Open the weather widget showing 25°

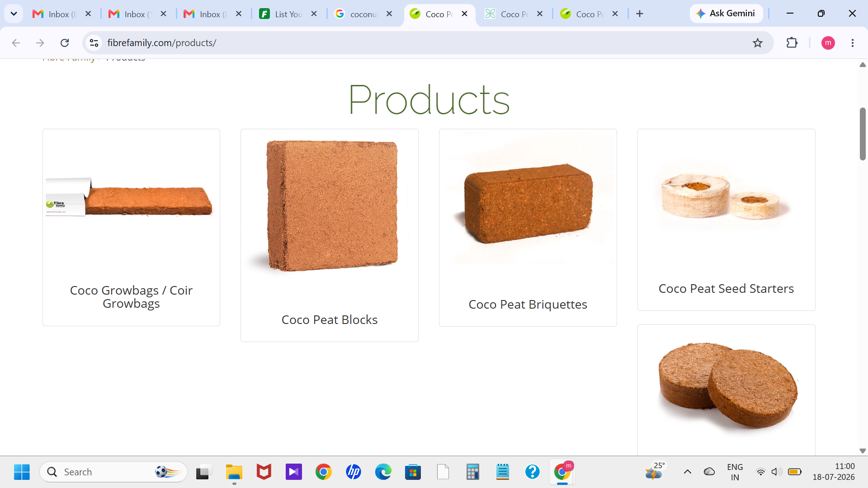(x=655, y=471)
